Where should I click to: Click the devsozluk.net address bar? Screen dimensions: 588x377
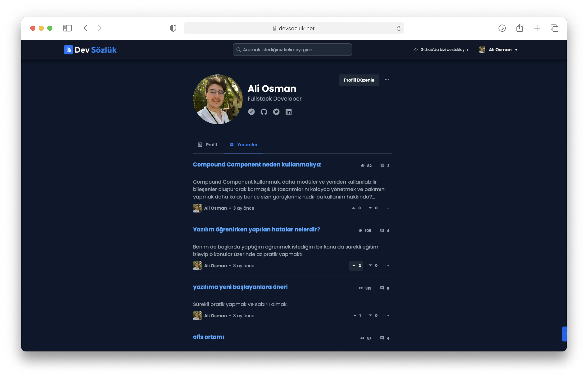coord(294,28)
